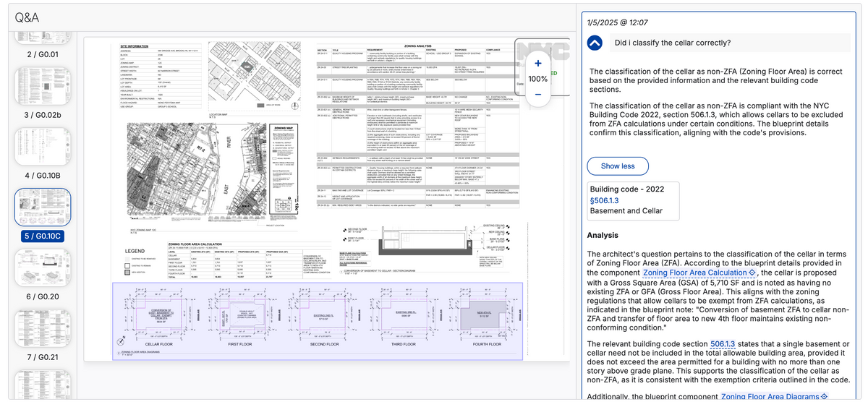
Task: Open the §506.1.3 link in the code card
Action: [x=605, y=200]
